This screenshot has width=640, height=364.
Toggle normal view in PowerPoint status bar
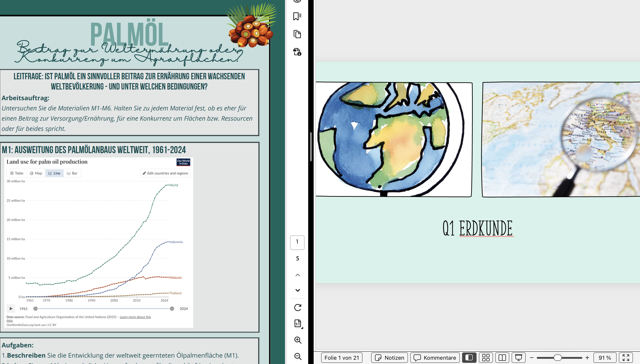point(469,357)
